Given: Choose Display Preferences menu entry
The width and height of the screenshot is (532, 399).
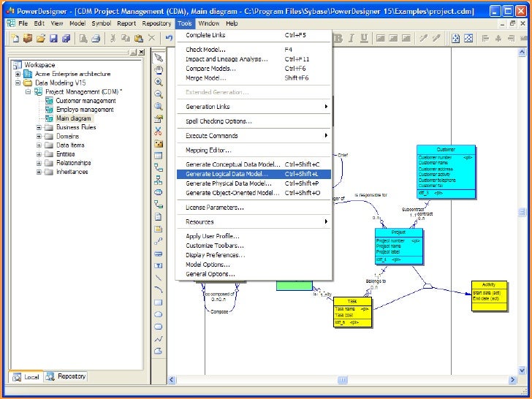Looking at the screenshot, I should [x=254, y=255].
